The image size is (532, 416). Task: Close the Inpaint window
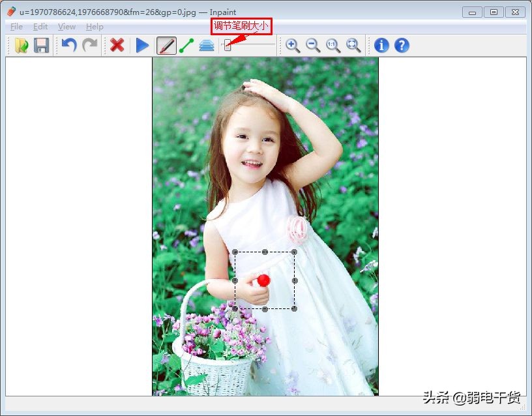pos(515,12)
